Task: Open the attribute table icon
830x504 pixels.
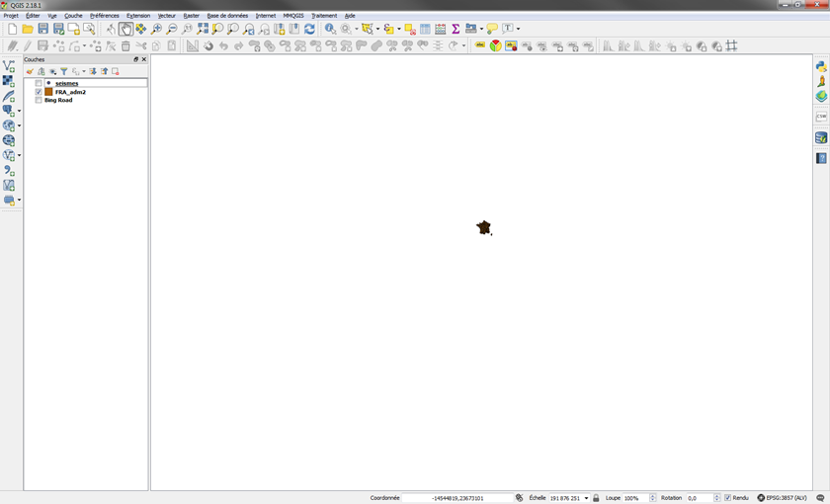Action: tap(425, 30)
